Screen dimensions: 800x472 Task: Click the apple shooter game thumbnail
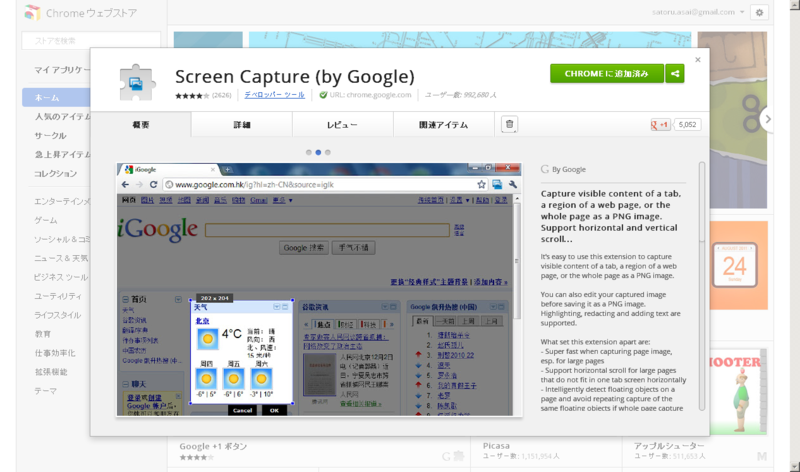(x=738, y=391)
